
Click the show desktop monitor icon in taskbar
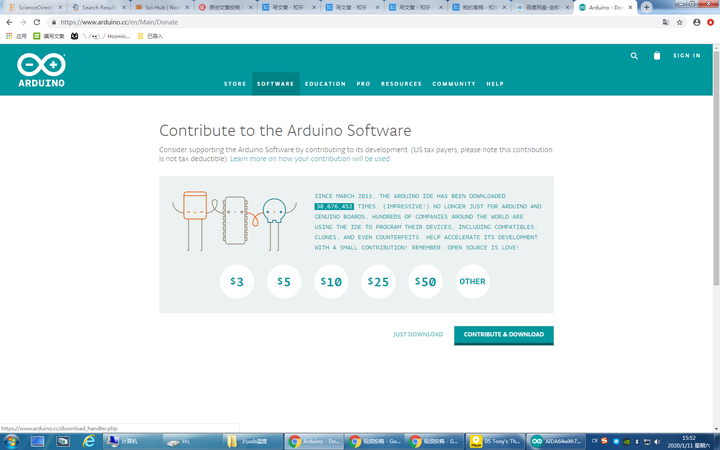click(37, 442)
